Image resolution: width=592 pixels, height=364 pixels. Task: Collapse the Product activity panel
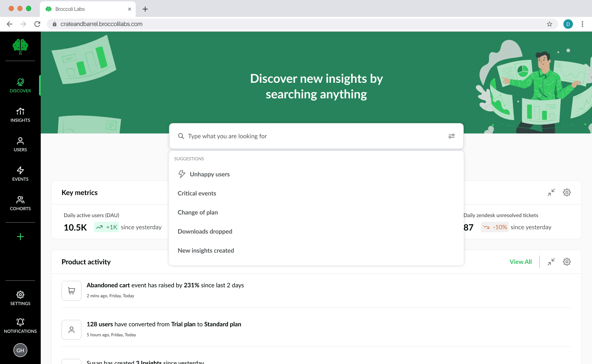tap(551, 262)
